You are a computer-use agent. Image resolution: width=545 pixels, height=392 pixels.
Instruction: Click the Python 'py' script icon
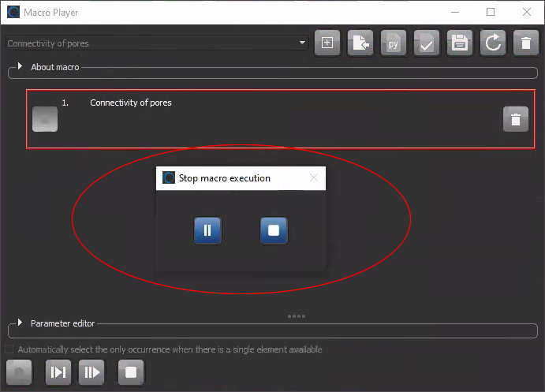click(394, 44)
